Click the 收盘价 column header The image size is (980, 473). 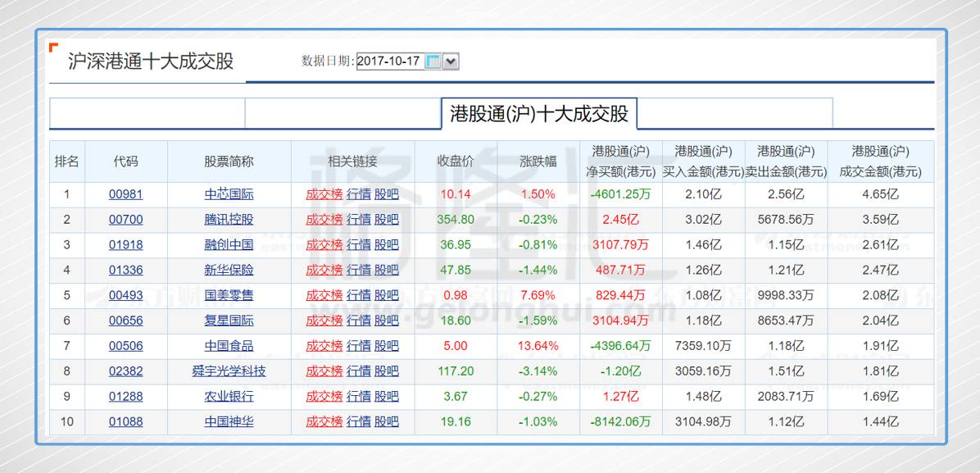[x=456, y=161]
